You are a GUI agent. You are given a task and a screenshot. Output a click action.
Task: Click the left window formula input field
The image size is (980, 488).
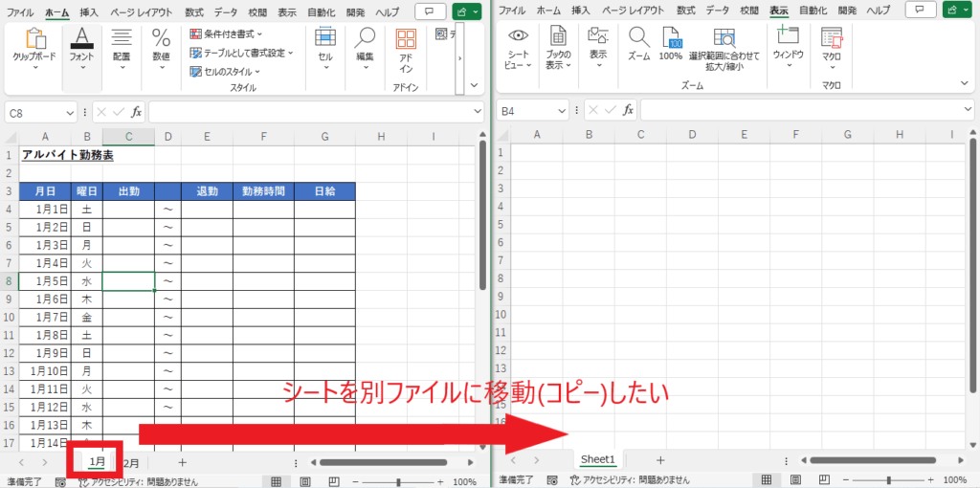point(310,113)
